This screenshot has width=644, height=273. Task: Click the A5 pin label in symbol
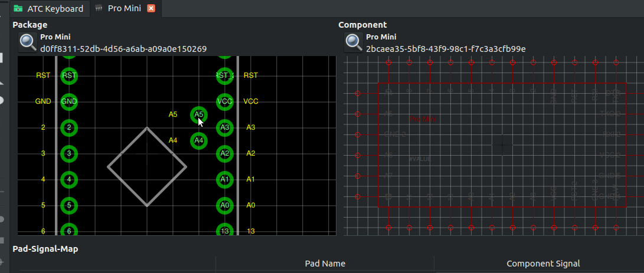click(388, 114)
